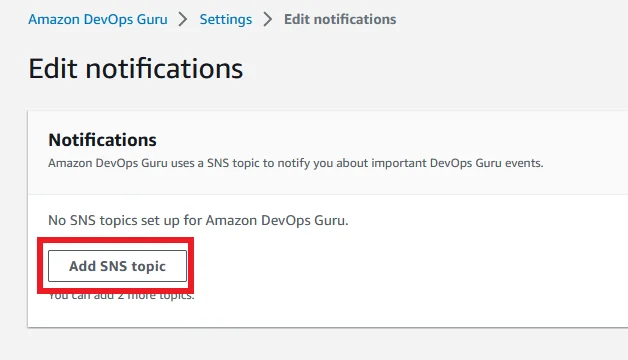This screenshot has height=360, width=628.
Task: Click the Notifications section heading
Action: [103, 140]
